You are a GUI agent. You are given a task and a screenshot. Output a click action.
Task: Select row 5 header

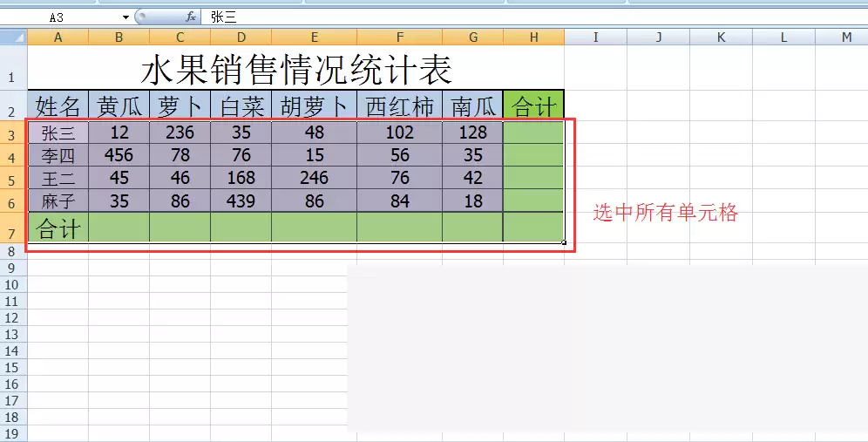[x=13, y=178]
